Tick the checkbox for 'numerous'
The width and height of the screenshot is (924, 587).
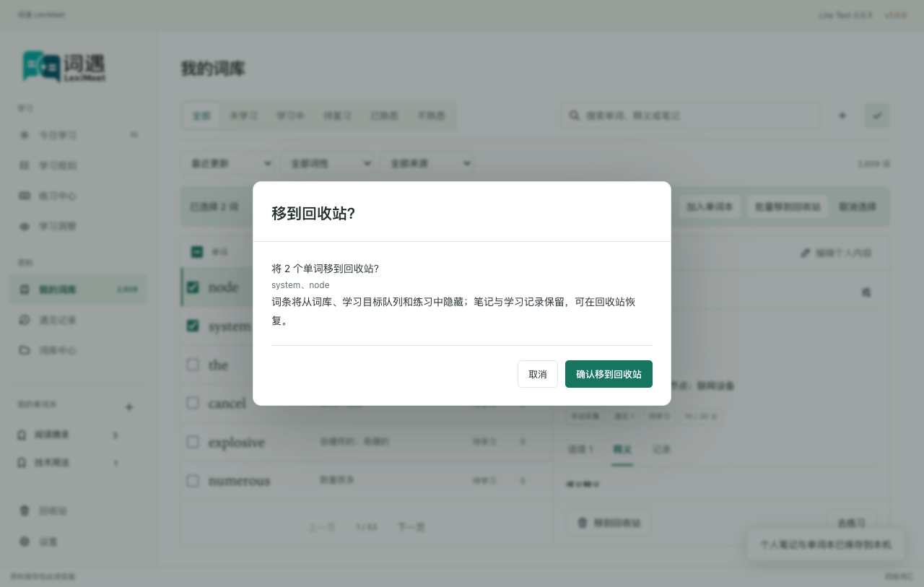pos(193,480)
